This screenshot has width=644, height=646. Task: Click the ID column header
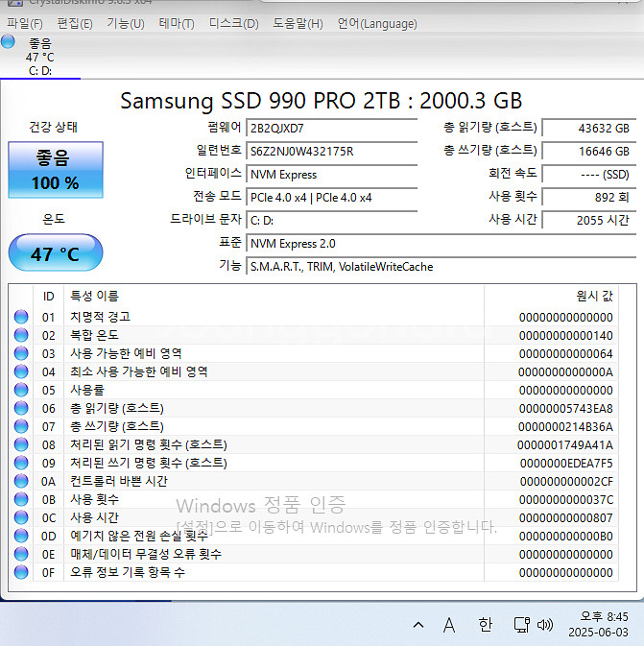point(48,296)
